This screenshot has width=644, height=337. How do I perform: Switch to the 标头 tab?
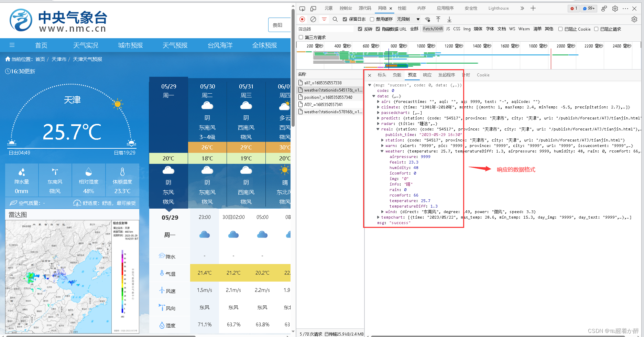point(382,75)
